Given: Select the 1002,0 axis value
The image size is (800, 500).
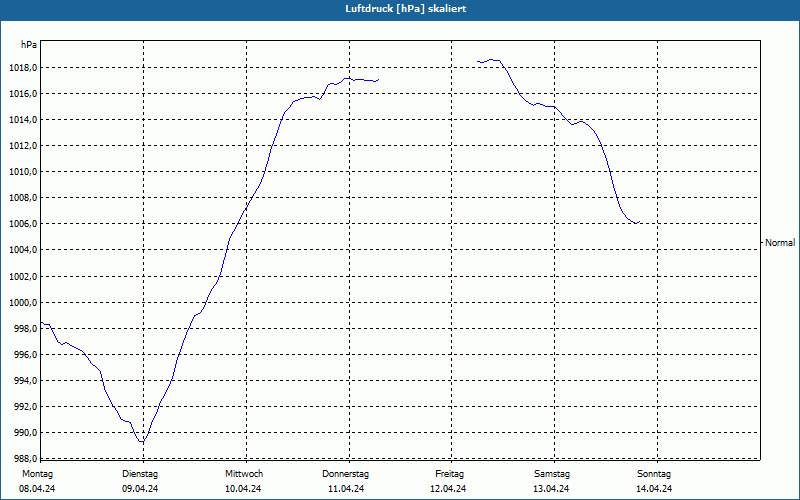Looking at the screenshot, I should pos(22,277).
